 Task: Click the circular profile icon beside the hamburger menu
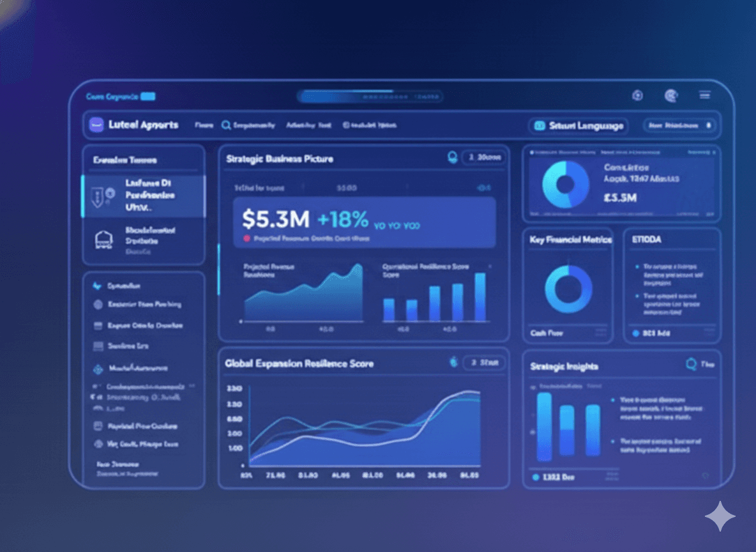coord(670,96)
